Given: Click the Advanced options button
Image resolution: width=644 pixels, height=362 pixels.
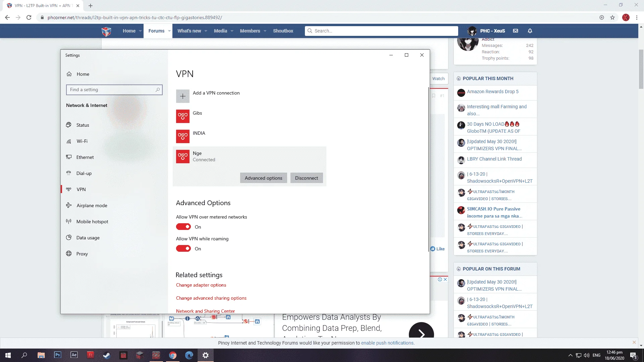Looking at the screenshot, I should tap(263, 178).
